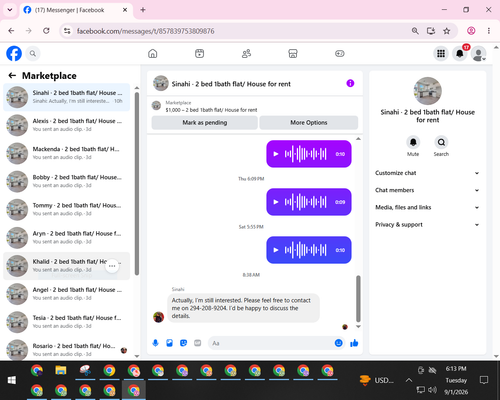Open Facebook search magnifier icon

33,53
